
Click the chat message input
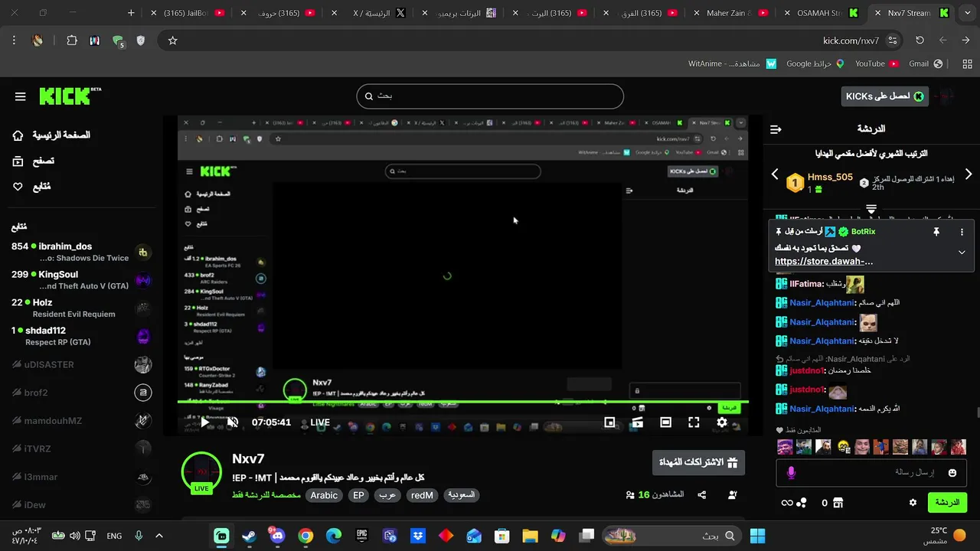(x=873, y=473)
